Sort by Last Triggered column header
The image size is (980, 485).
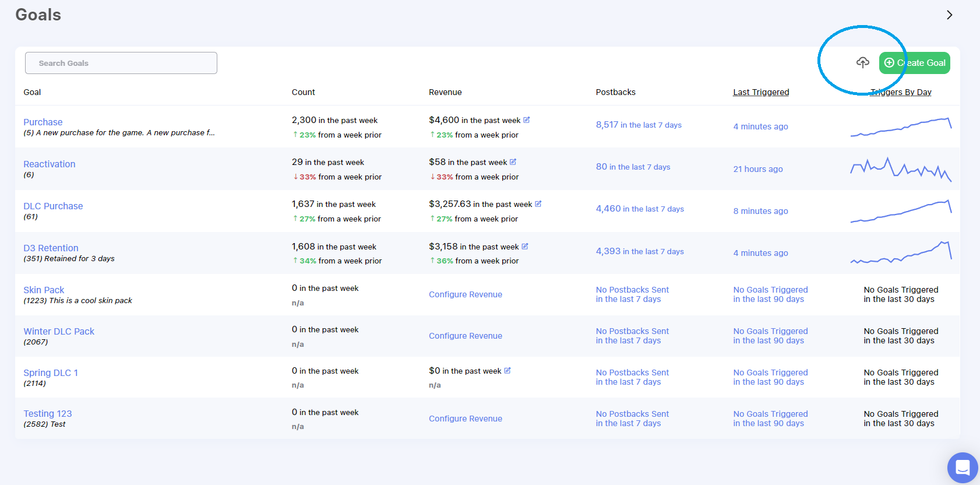[761, 92]
